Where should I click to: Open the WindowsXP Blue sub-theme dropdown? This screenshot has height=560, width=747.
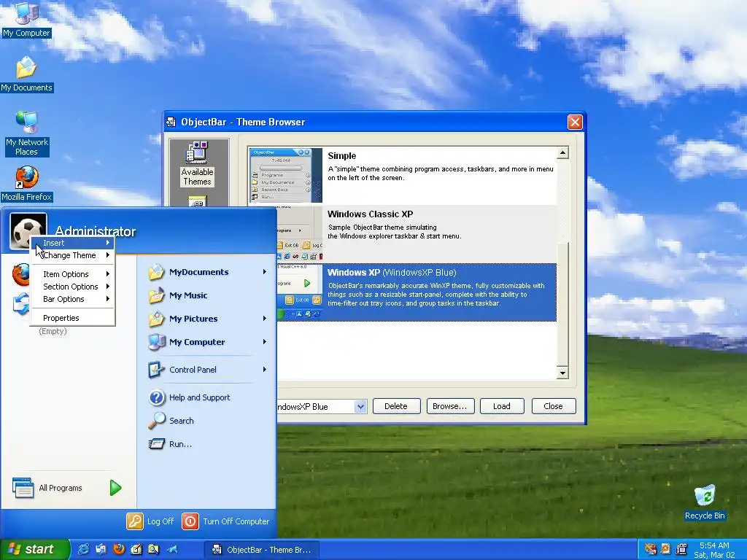pos(360,407)
